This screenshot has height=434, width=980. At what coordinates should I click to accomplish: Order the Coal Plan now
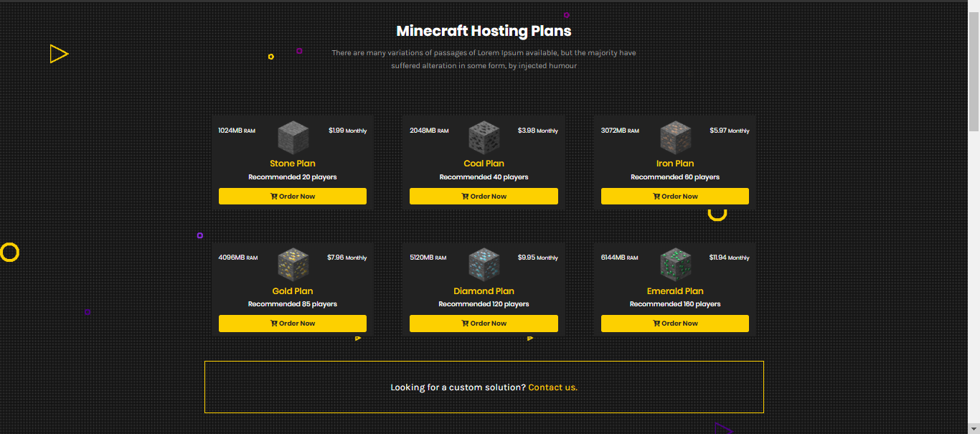pos(484,197)
